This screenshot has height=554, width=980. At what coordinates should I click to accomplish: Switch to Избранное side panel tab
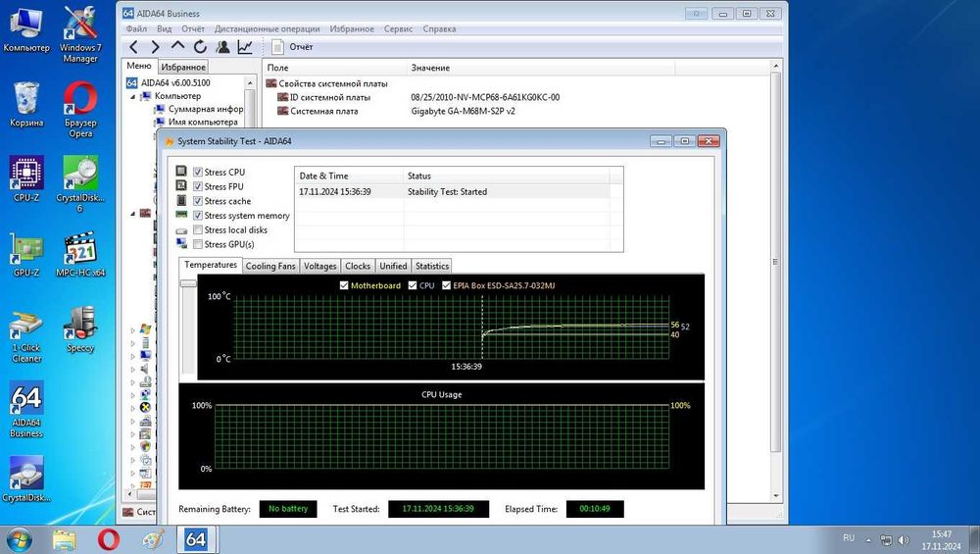(183, 67)
